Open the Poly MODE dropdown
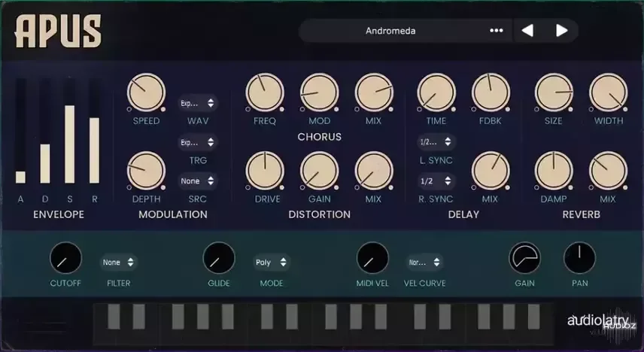 pyautogui.click(x=272, y=262)
